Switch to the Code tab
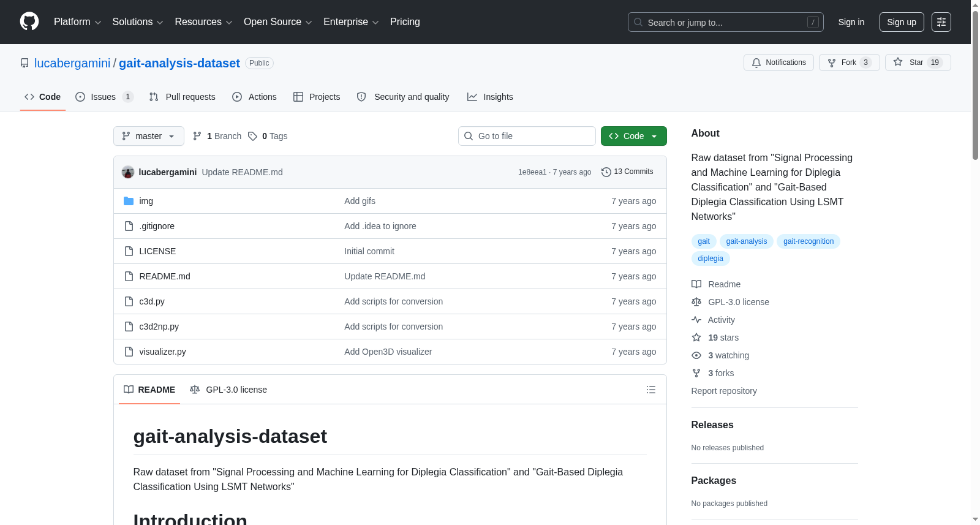The image size is (980, 525). click(x=43, y=97)
